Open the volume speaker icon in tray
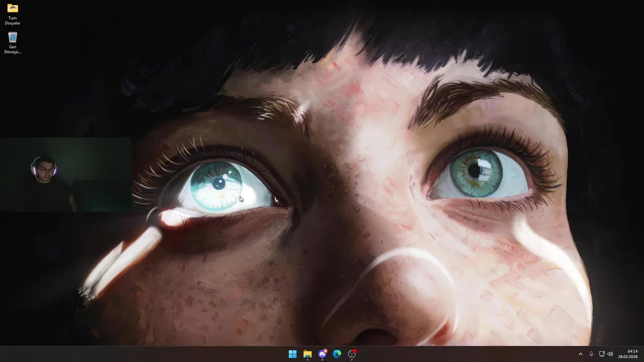644x362 pixels. point(610,354)
